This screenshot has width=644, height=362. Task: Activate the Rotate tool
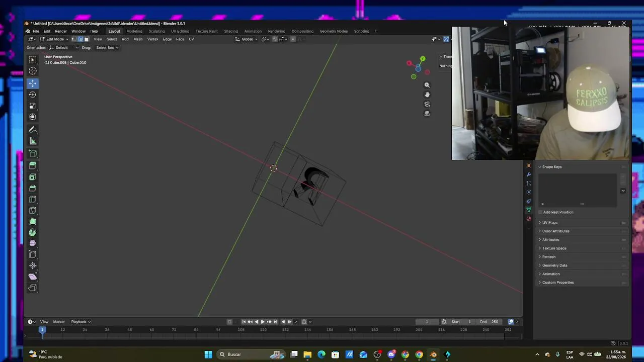pos(33,95)
